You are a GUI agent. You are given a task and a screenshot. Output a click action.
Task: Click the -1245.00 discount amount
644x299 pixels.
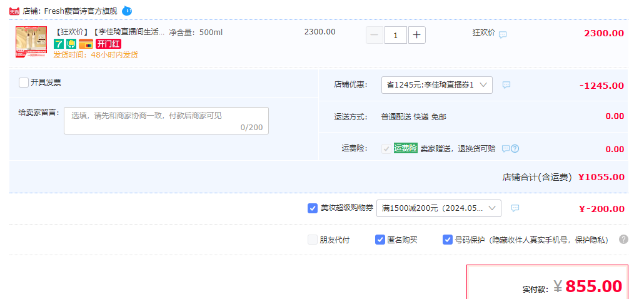pos(601,86)
